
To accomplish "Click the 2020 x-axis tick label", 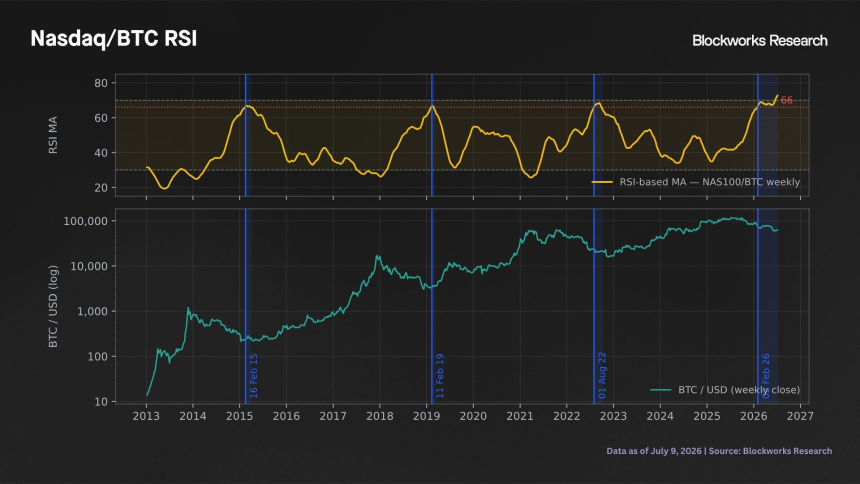I will [473, 416].
